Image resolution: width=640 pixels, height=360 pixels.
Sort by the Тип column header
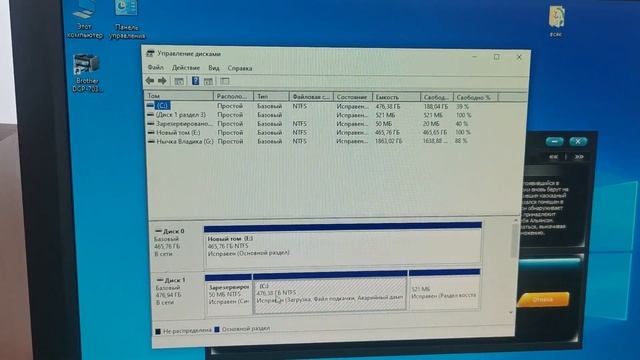point(271,97)
